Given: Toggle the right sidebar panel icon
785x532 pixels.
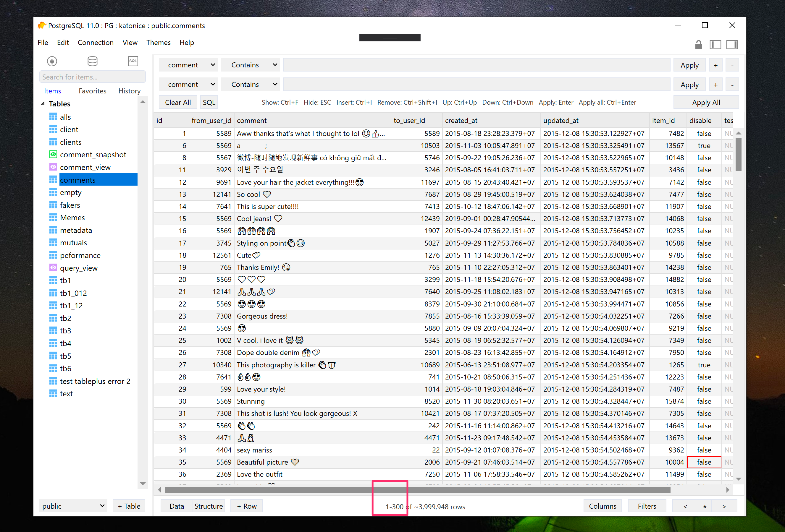Looking at the screenshot, I should pyautogui.click(x=732, y=45).
